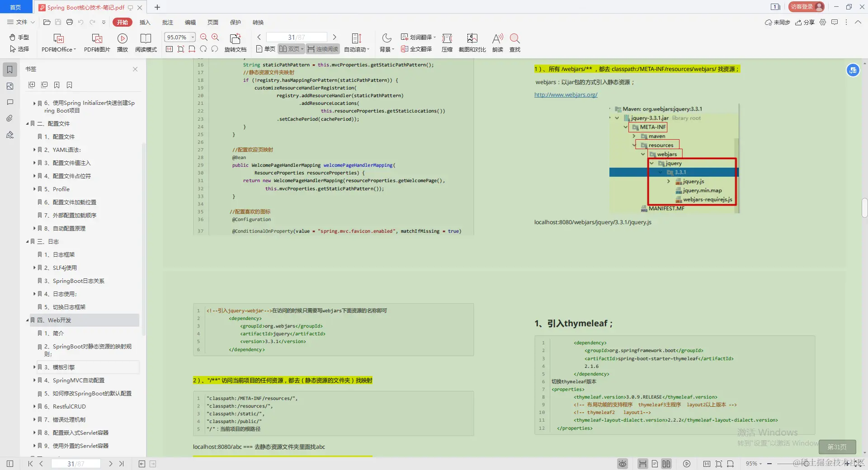Toggle continuous reading (连续阅读)
This screenshot has height=470, width=868.
point(323,49)
